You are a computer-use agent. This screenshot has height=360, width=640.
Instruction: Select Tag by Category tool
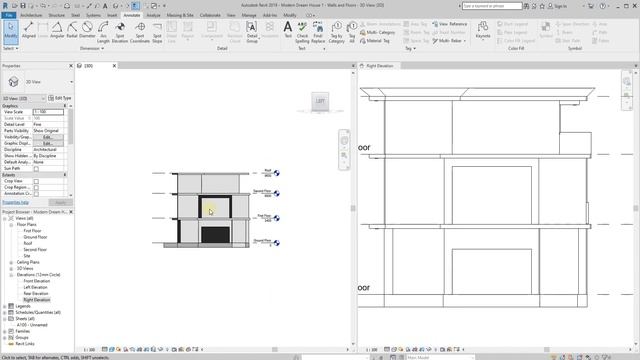tap(336, 33)
